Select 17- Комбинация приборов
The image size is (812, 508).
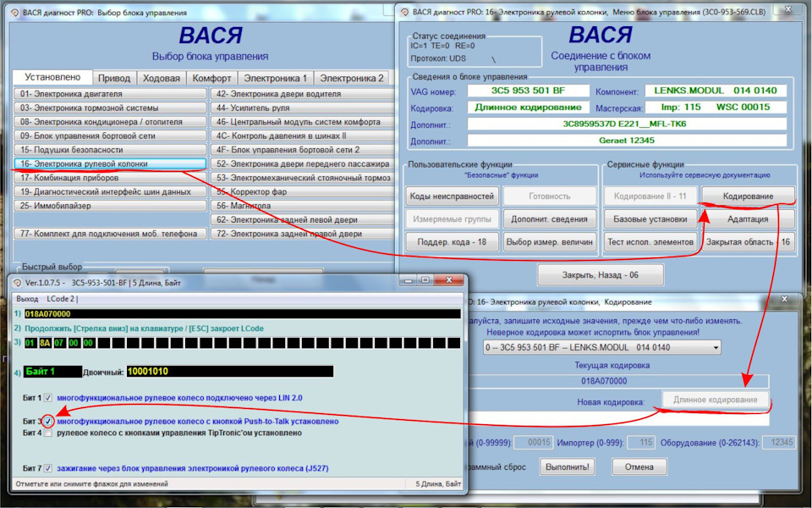110,178
